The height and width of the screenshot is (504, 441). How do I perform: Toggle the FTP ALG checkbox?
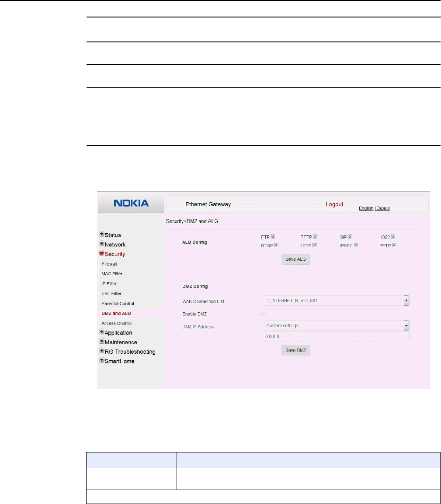point(273,237)
